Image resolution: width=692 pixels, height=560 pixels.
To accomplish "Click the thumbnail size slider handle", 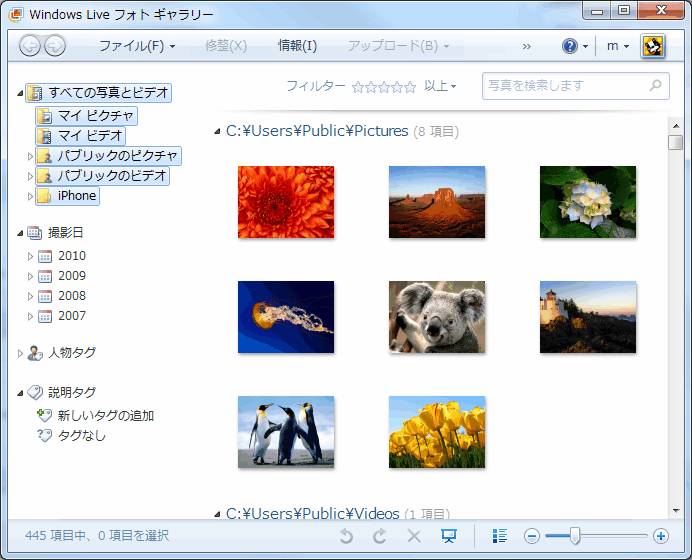I will 575,536.
